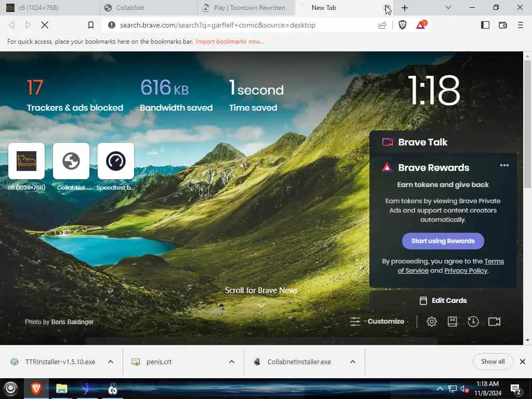Start Brave Talk video call icon
532x399 pixels.
click(x=495, y=321)
